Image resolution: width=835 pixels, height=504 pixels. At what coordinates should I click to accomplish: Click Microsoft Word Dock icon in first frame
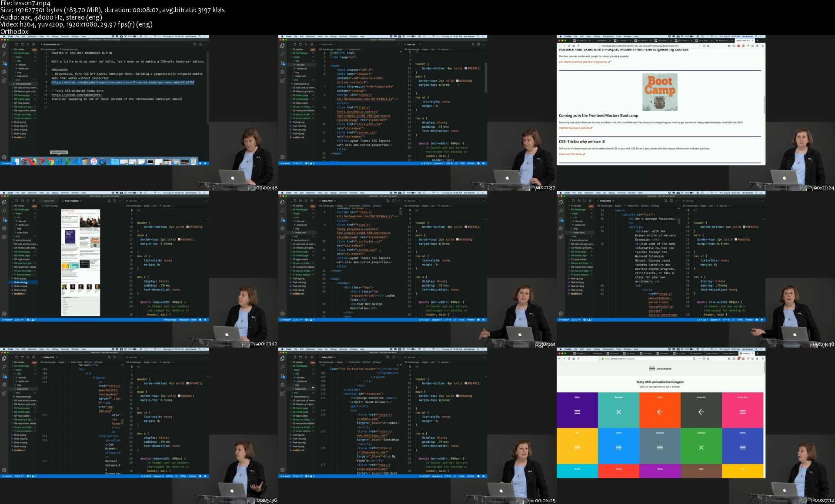[x=59, y=162]
